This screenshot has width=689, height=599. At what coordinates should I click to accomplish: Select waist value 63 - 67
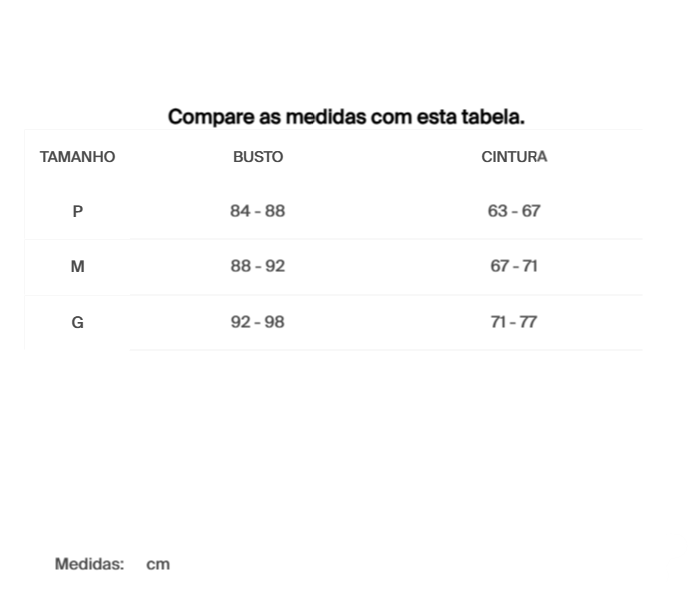click(x=514, y=211)
